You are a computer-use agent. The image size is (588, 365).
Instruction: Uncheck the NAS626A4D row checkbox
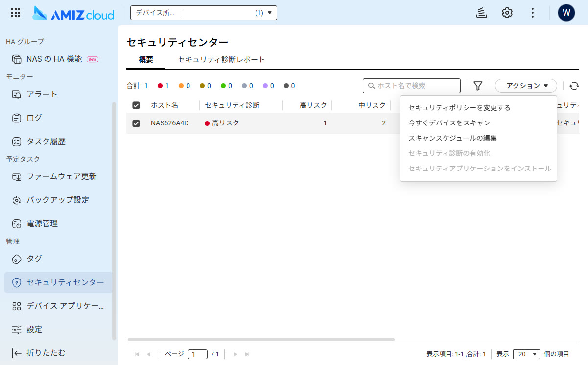136,123
